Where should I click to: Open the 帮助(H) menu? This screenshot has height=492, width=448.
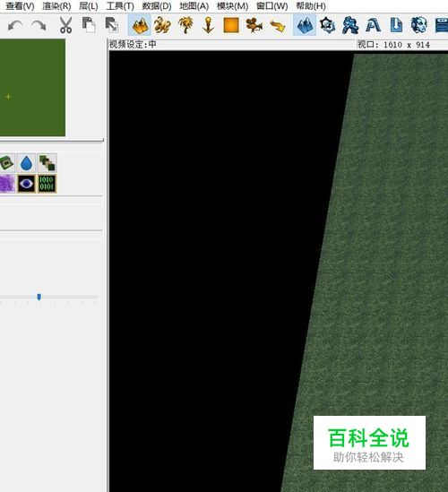tap(311, 6)
